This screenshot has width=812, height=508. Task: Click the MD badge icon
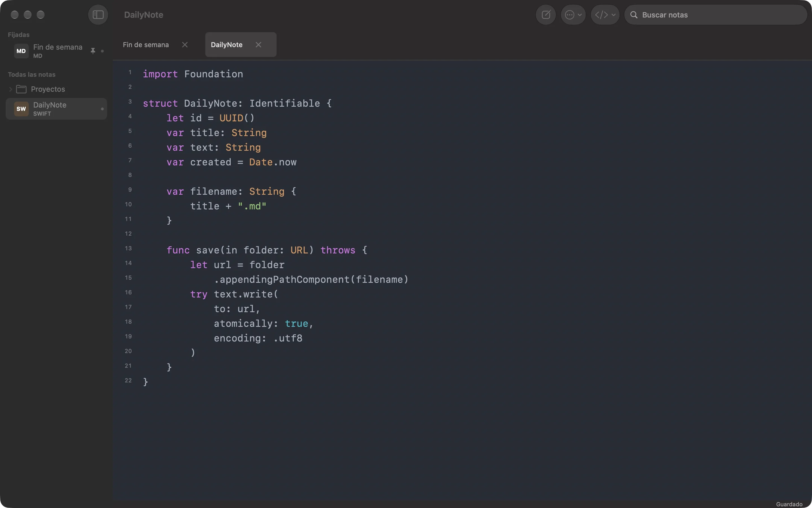21,51
